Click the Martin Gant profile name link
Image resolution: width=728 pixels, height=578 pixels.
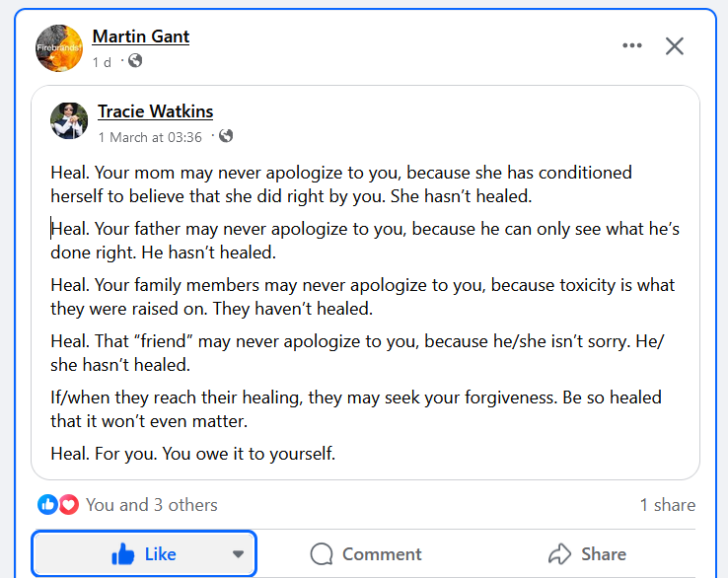point(140,36)
